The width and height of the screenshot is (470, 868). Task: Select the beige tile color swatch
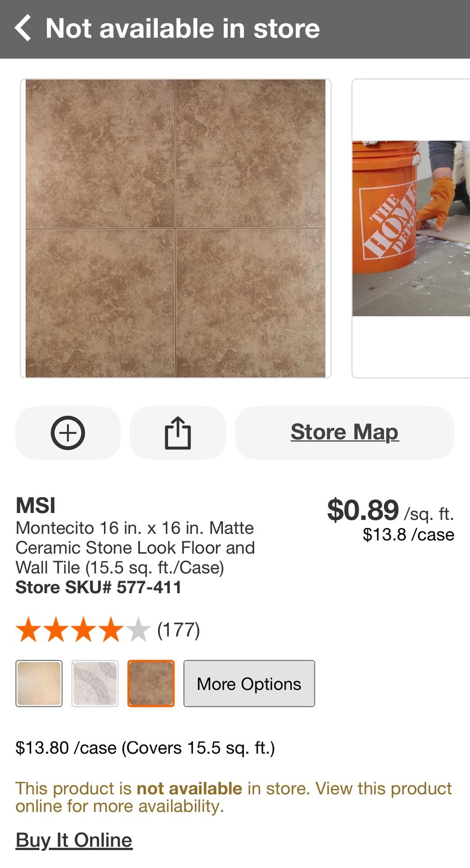(39, 684)
